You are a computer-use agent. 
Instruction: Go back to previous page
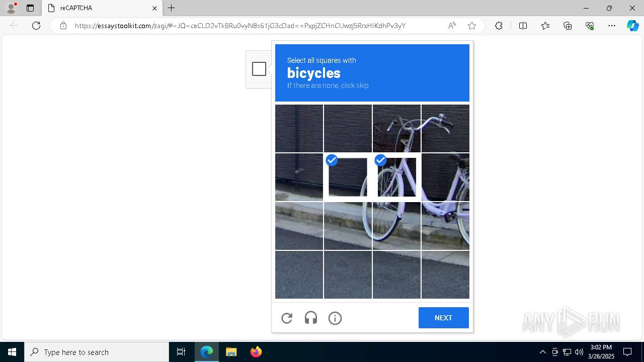click(x=14, y=26)
